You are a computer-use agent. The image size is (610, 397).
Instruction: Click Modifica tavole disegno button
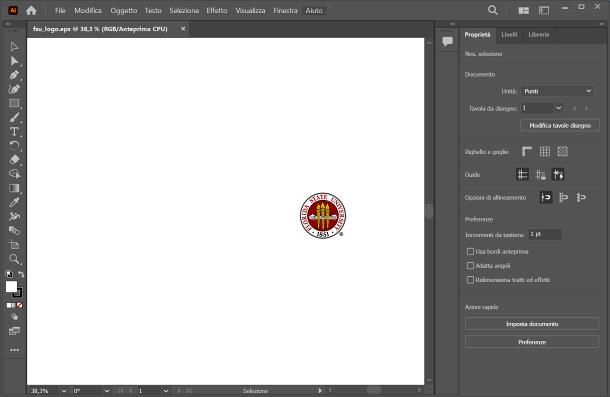point(560,125)
